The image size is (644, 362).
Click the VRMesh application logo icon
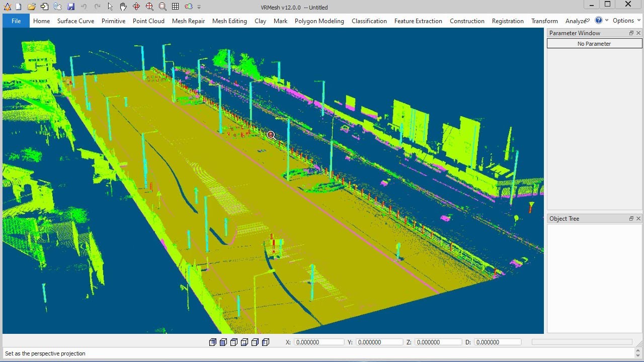pos(7,7)
